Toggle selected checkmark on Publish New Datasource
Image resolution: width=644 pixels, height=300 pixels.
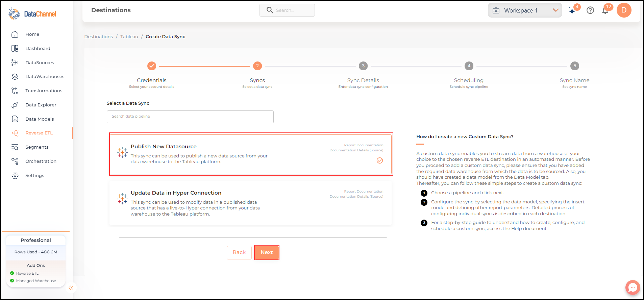[380, 160]
